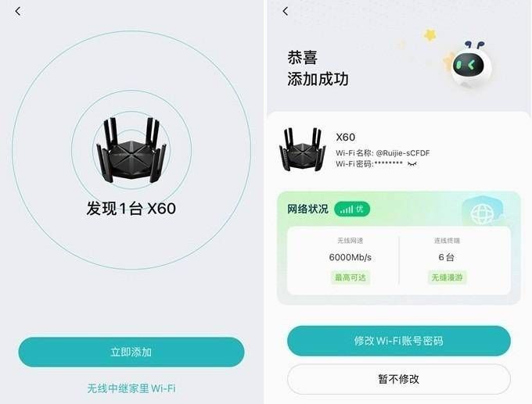
Task: Click the 立即添加 button
Action: coord(131,352)
